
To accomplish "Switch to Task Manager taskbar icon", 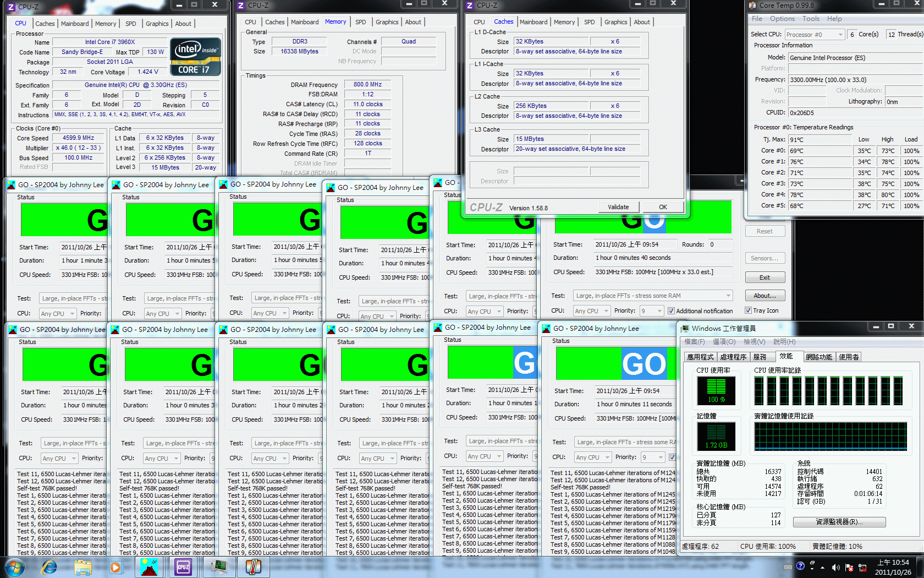I will 219,566.
